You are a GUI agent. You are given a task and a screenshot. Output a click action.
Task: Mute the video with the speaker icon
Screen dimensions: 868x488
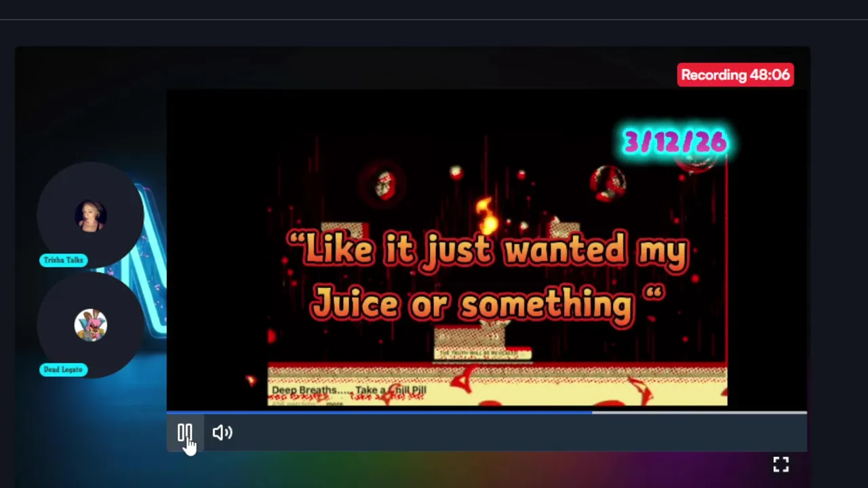[222, 432]
